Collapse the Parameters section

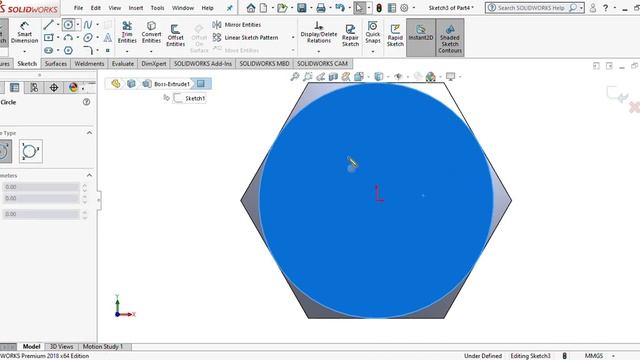[89, 175]
